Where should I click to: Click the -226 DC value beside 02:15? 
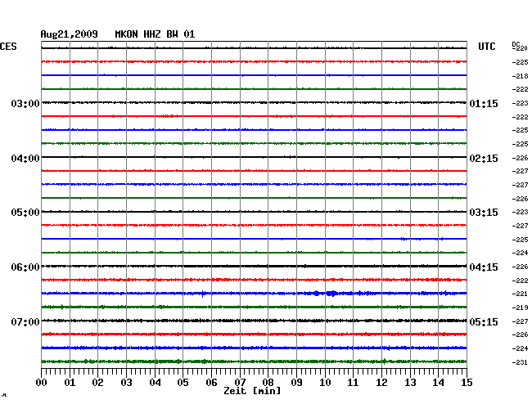point(520,158)
